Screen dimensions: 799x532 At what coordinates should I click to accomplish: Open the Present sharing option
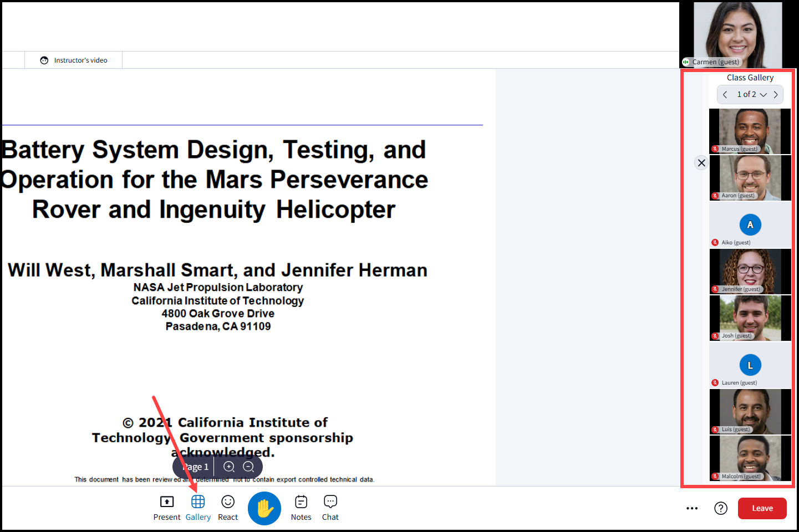click(166, 508)
